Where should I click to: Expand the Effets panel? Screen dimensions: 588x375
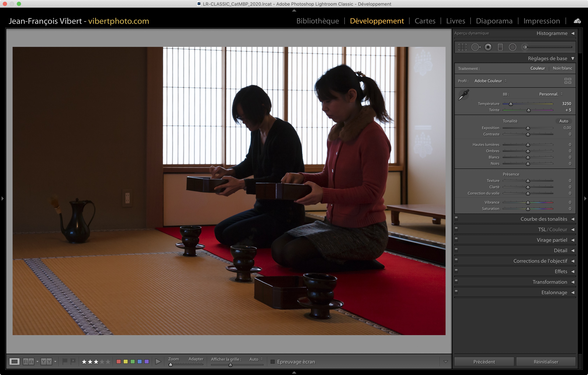point(561,271)
